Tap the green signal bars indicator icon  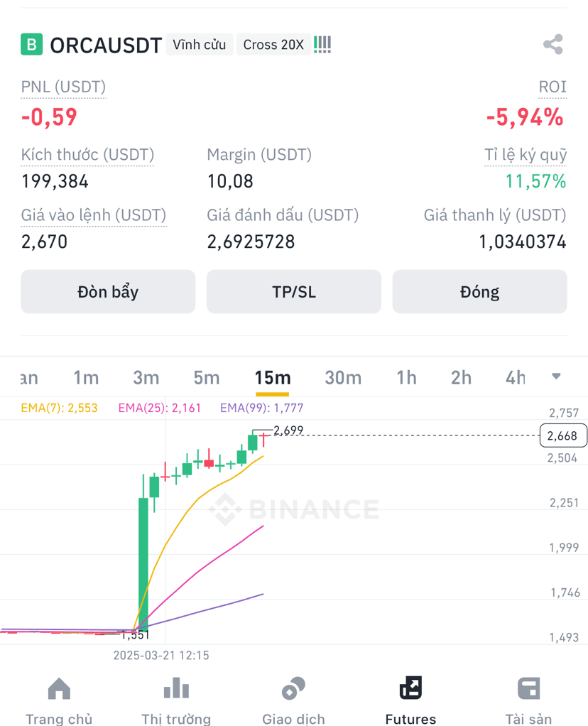click(x=322, y=45)
